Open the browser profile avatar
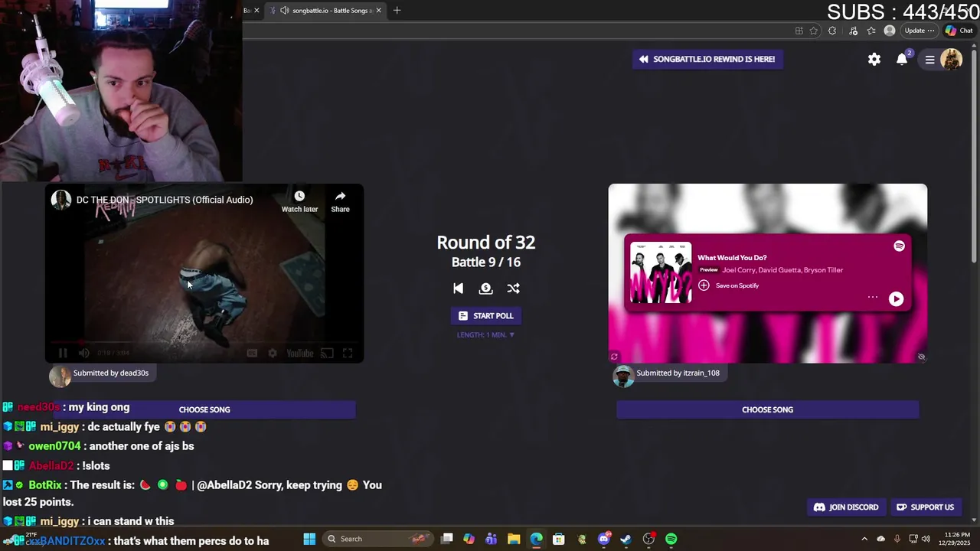The width and height of the screenshot is (980, 551). pyautogui.click(x=889, y=31)
